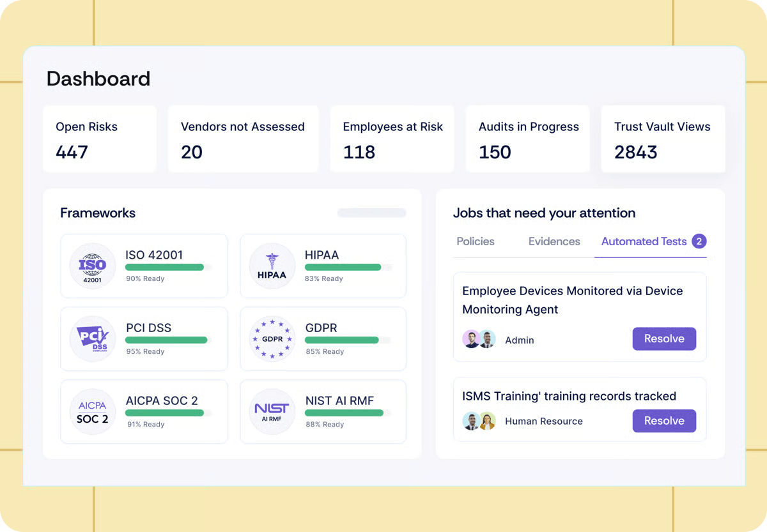Viewport: 767px width, 532px height.
Task: Switch to the Policies tab
Action: tap(476, 241)
